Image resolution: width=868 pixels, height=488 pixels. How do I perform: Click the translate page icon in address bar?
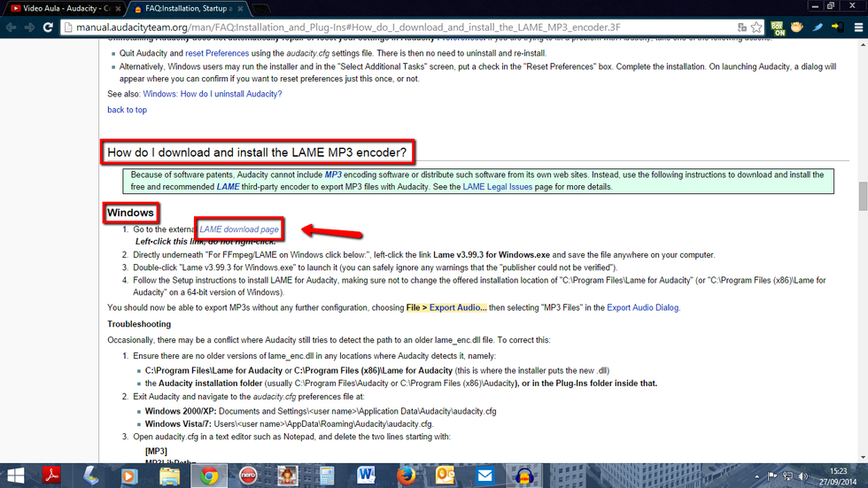tap(742, 27)
